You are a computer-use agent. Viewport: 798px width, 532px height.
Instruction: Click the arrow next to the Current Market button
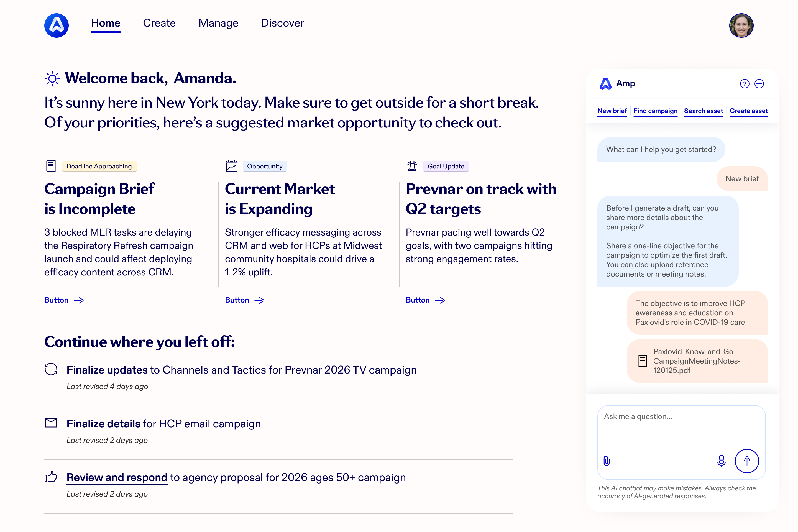[x=260, y=300]
